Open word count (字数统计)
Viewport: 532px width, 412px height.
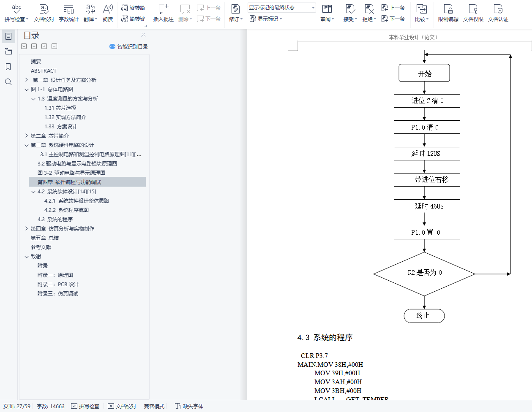(68, 13)
